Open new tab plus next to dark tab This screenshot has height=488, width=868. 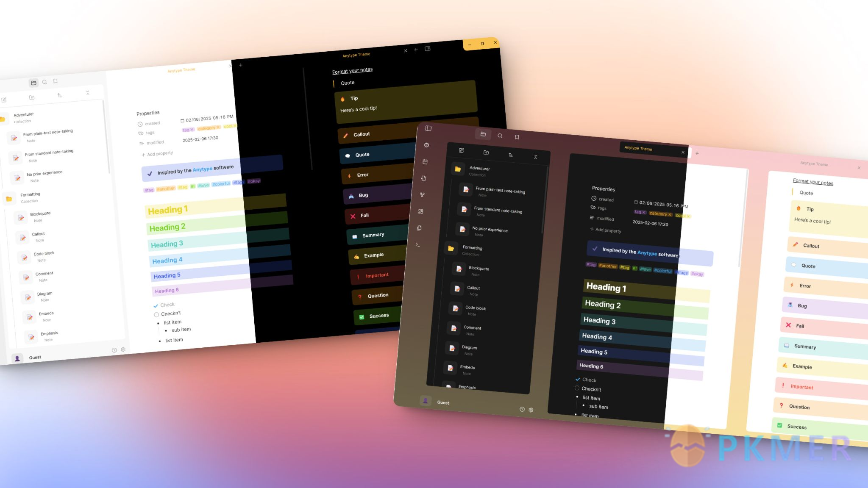(x=697, y=153)
